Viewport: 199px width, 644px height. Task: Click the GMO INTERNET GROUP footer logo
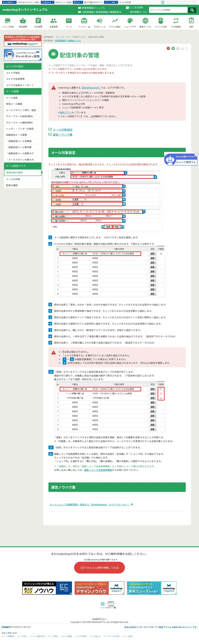[16, 627]
